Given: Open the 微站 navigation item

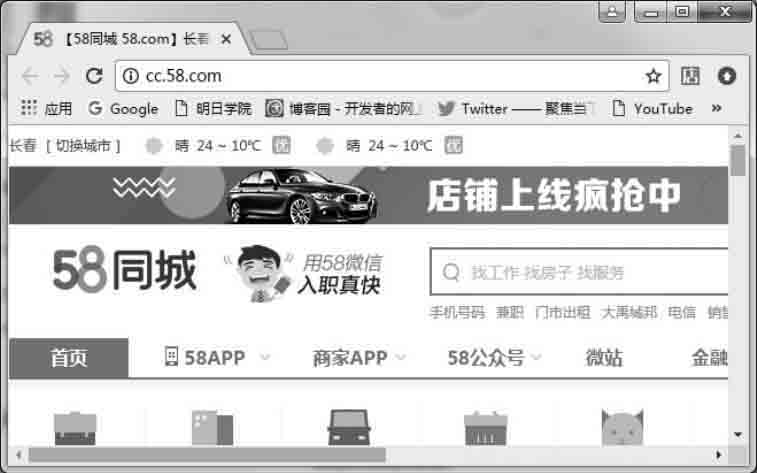Looking at the screenshot, I should [x=604, y=358].
